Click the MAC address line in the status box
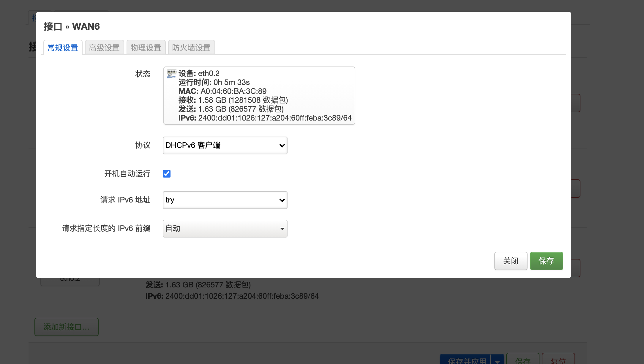644x364 pixels. 222,91
